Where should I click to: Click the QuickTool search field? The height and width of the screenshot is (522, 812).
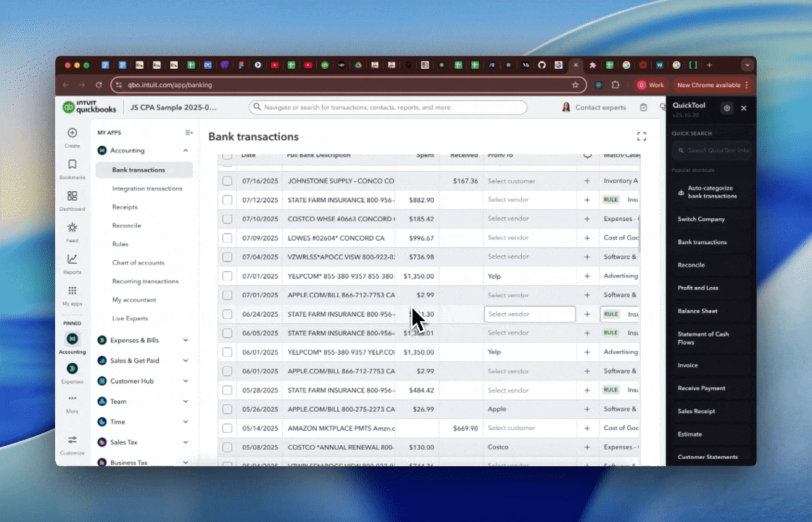[x=710, y=150]
